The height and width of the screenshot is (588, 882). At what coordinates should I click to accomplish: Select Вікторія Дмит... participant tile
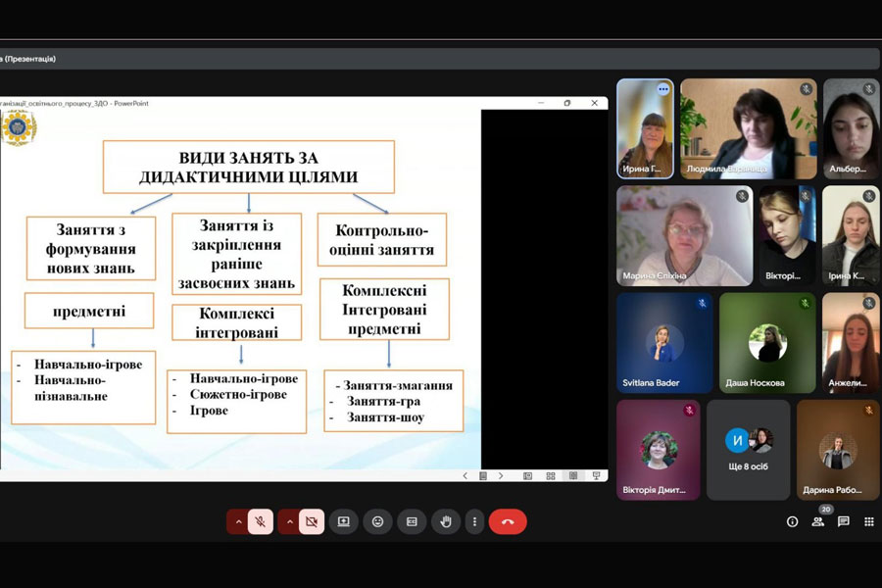659,450
